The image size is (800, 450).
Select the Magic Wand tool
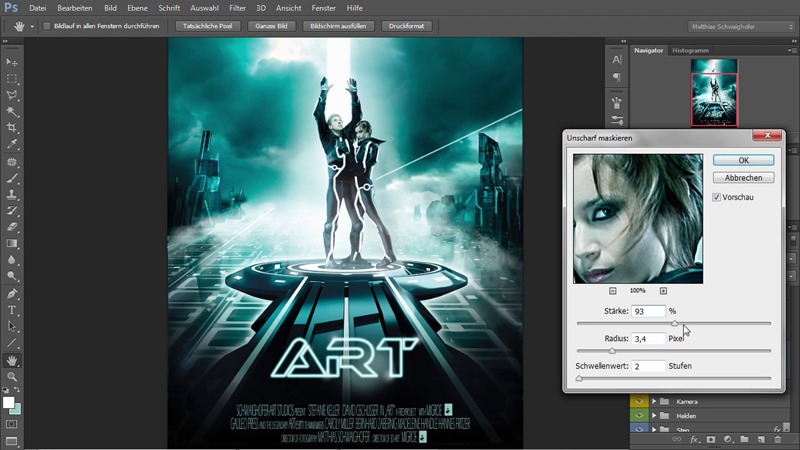coord(11,111)
